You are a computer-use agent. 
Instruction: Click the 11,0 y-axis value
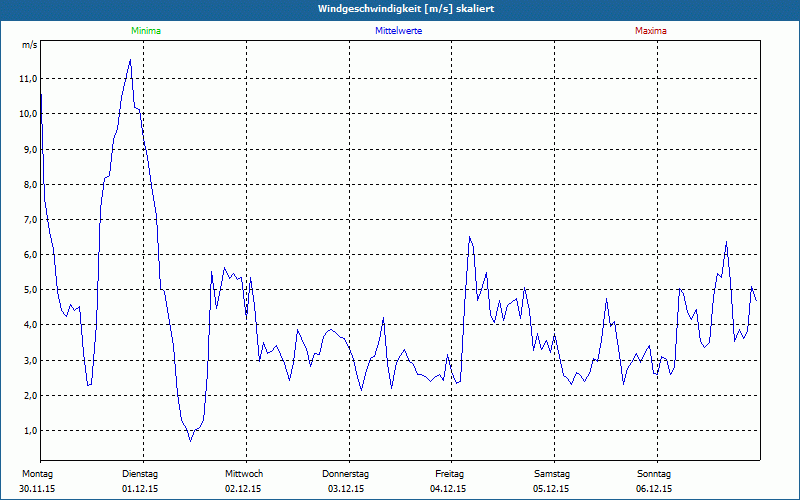click(x=28, y=79)
